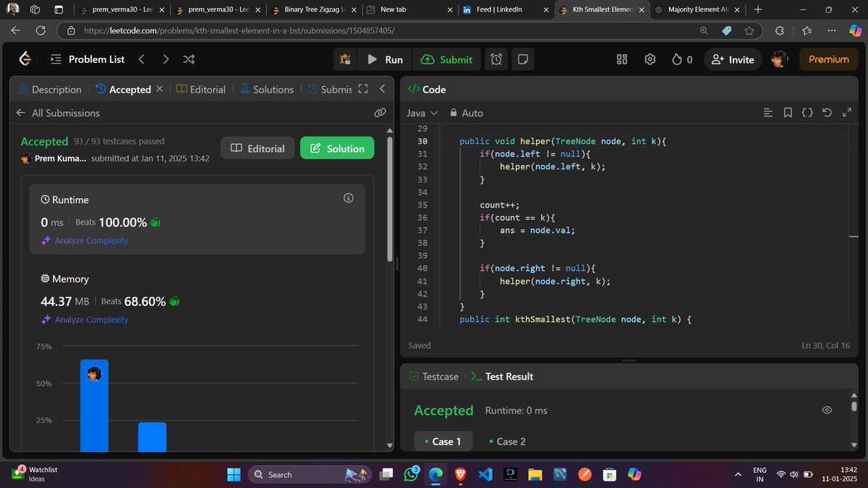Maximize the left panel fullscreen icon
868x488 pixels.
363,89
